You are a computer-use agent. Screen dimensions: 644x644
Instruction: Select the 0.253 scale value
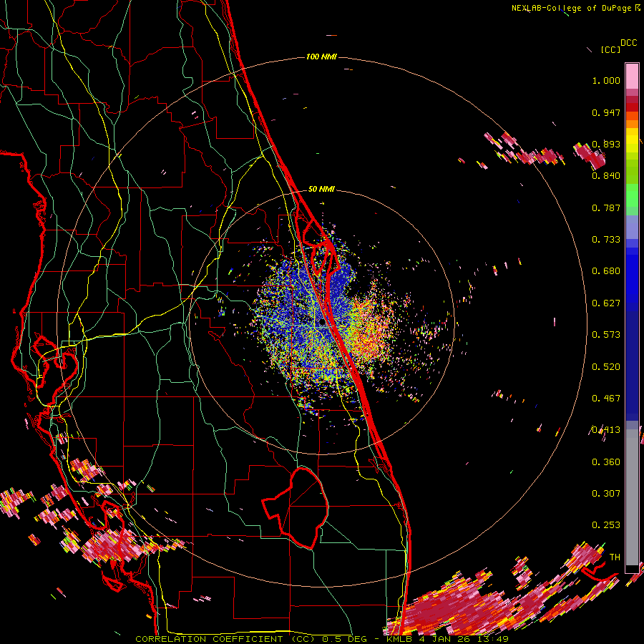[x=606, y=525]
